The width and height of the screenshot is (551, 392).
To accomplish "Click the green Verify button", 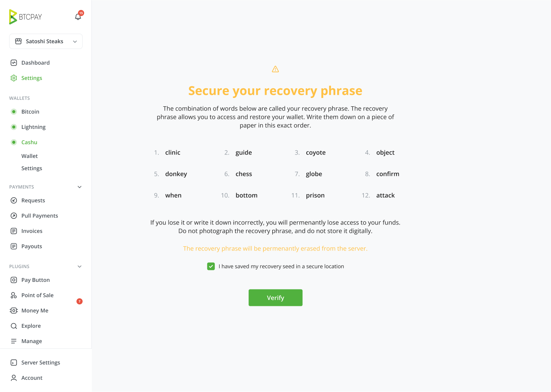I will click(275, 298).
